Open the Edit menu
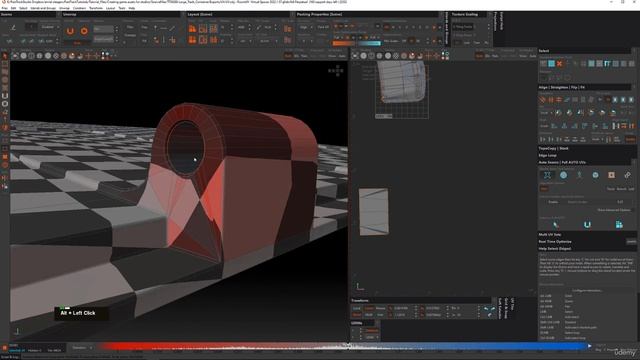640x360 pixels. click(13, 8)
